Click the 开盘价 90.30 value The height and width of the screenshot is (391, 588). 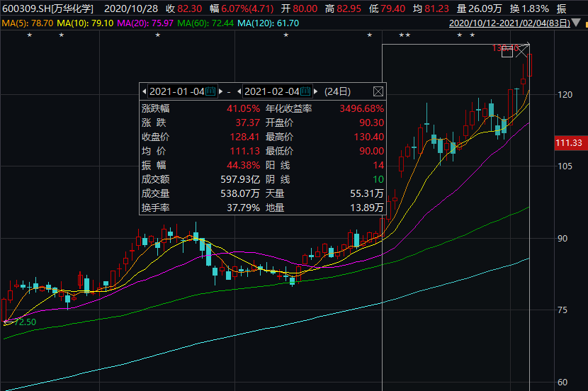click(x=371, y=123)
